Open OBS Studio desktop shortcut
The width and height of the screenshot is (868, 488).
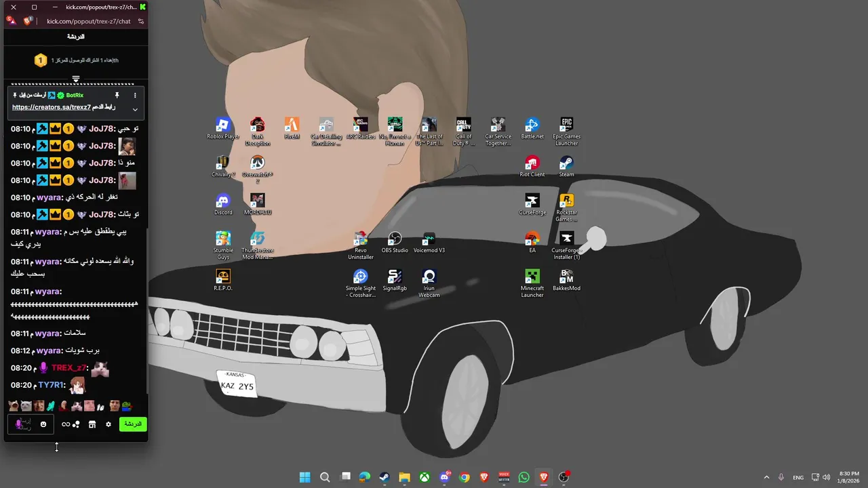[395, 243]
